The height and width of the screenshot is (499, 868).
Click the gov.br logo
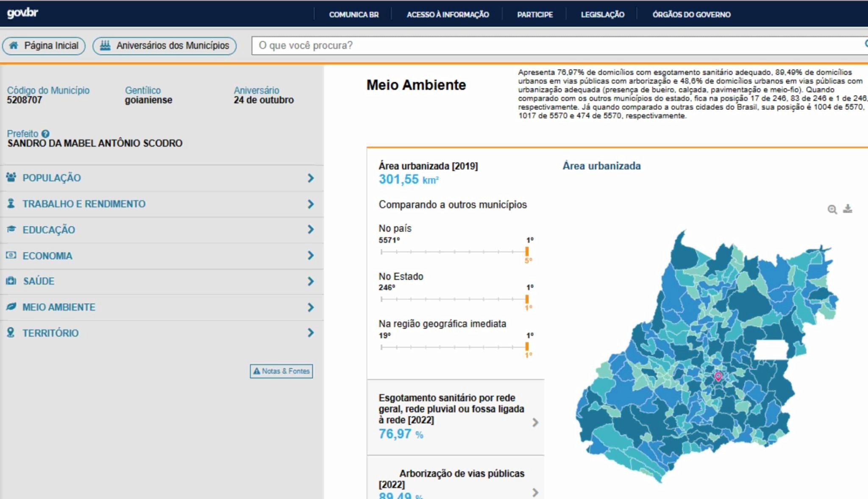(22, 13)
